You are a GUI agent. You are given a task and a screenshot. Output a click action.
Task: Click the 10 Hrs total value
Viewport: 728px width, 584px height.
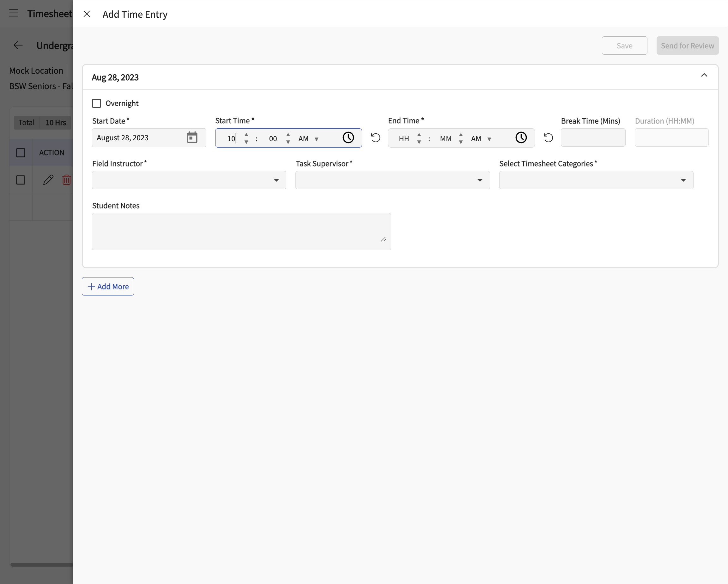tap(56, 123)
